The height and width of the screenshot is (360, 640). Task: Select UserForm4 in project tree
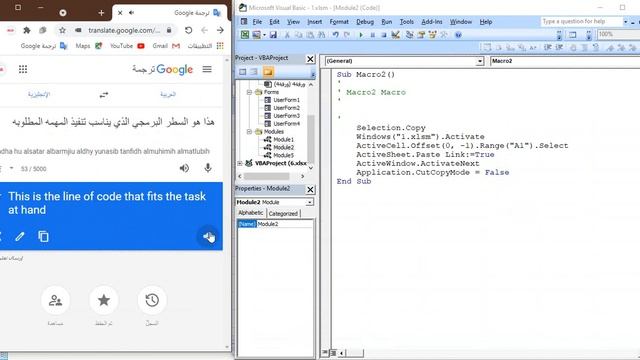click(x=286, y=124)
